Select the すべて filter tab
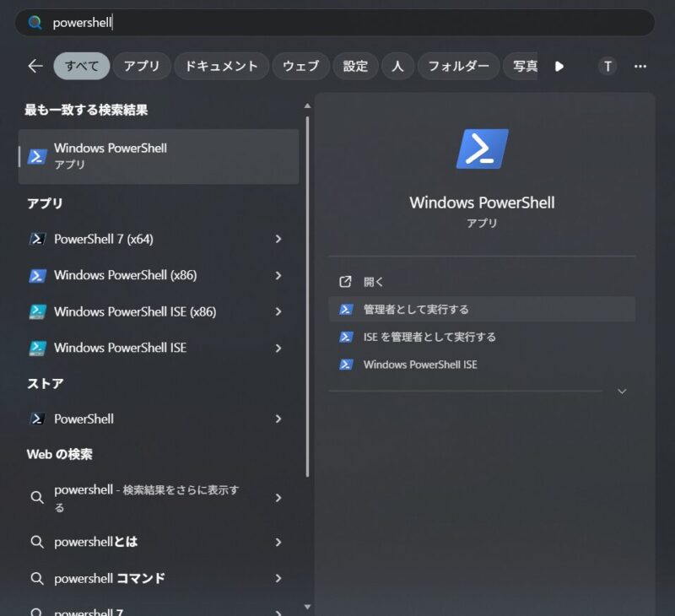The width and height of the screenshot is (675, 616). coord(80,66)
